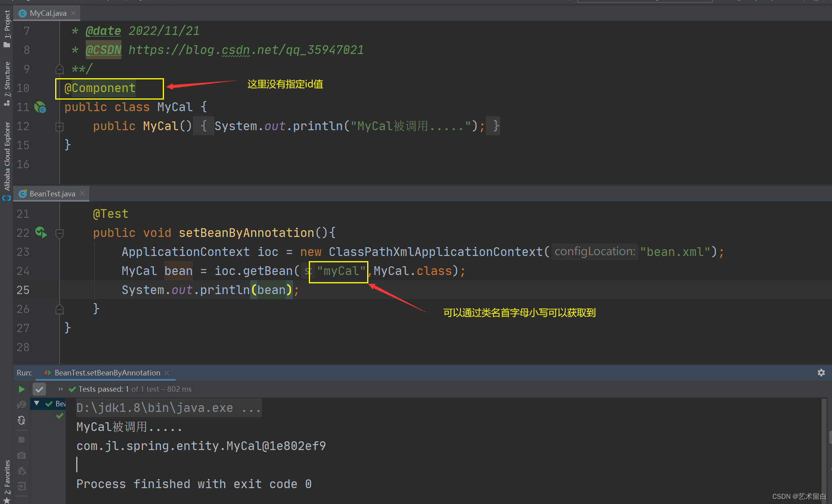This screenshot has height=504, width=832.
Task: Click the Exit icon in Run sidebar
Action: coord(21,486)
